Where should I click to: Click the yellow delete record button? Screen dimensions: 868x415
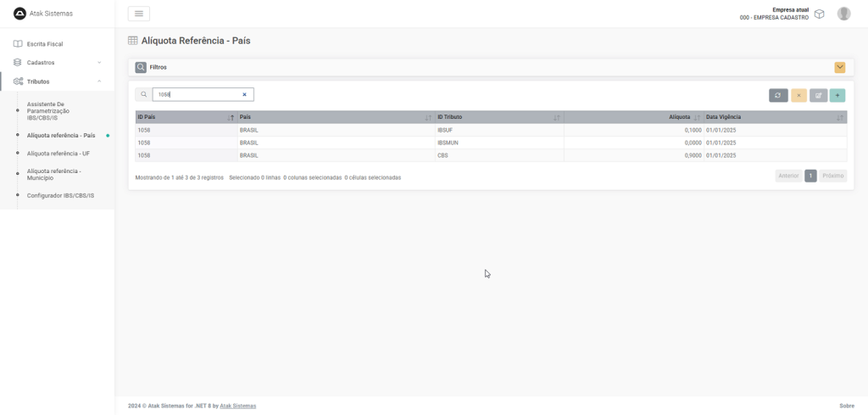[798, 95]
